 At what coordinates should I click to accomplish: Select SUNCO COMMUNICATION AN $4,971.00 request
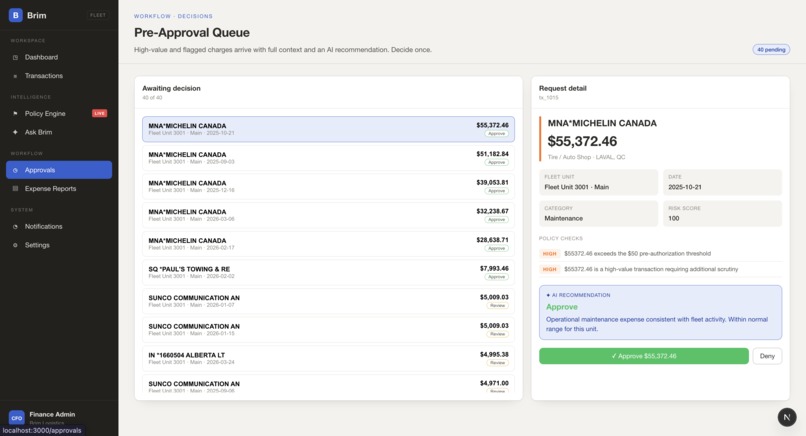click(328, 385)
